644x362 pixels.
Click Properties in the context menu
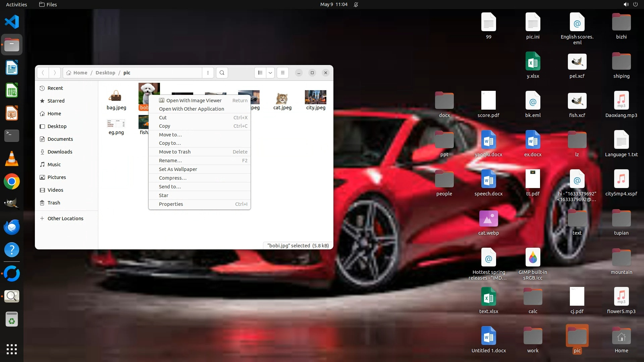pyautogui.click(x=171, y=204)
